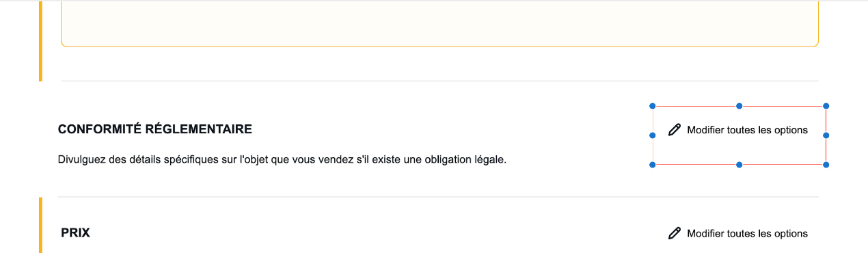Click the divider line above Conformité réglementaire
868x253 pixels.
pyautogui.click(x=439, y=81)
